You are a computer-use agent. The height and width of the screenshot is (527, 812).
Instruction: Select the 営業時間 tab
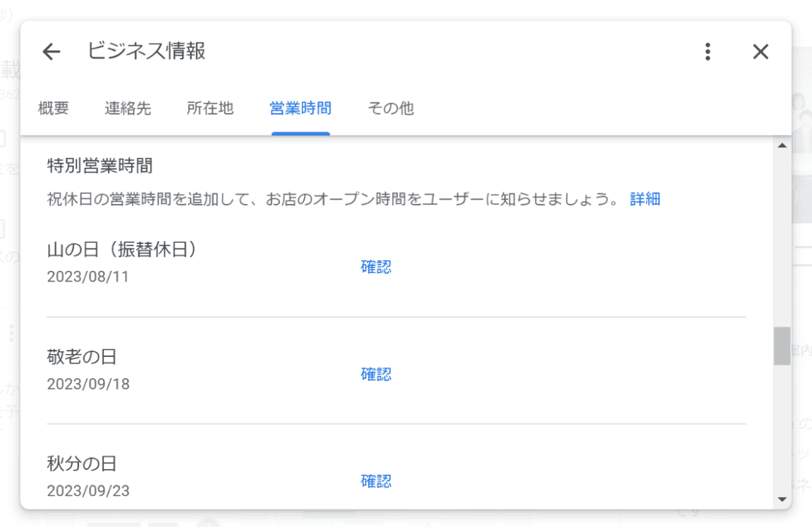click(301, 108)
